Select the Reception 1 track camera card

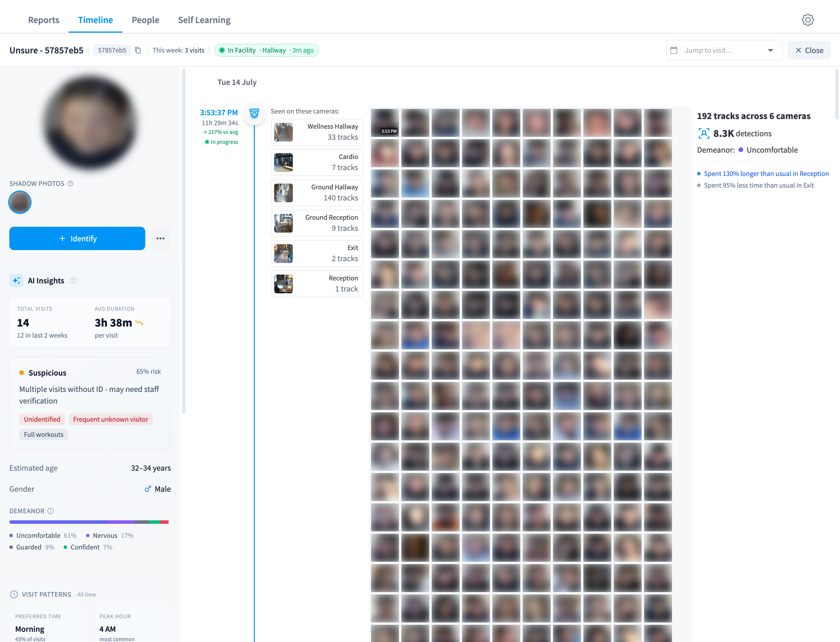point(317,284)
